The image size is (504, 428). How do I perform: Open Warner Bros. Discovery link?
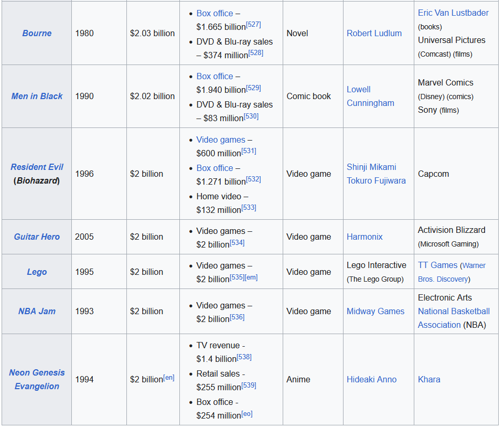coord(452,272)
